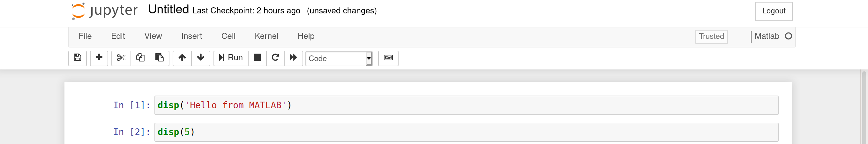Move selected cell up with the arrow icon
This screenshot has height=144, width=868.
tap(182, 58)
